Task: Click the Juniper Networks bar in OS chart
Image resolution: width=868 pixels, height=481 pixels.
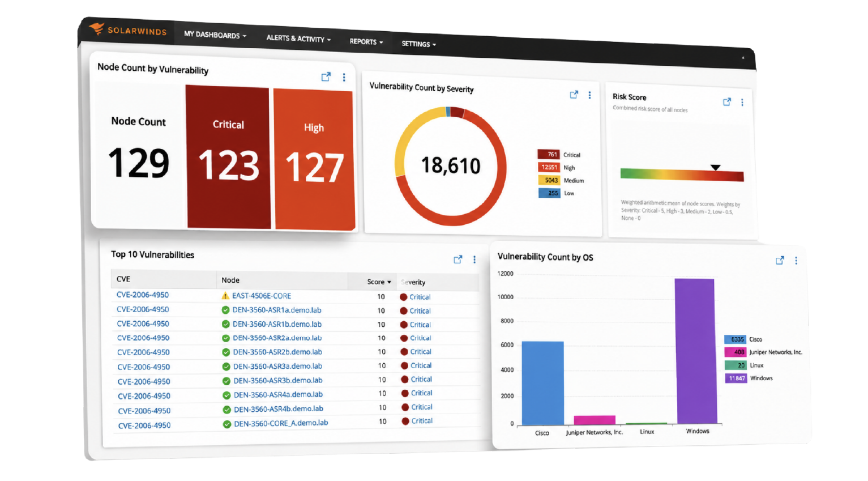Action: pos(595,420)
